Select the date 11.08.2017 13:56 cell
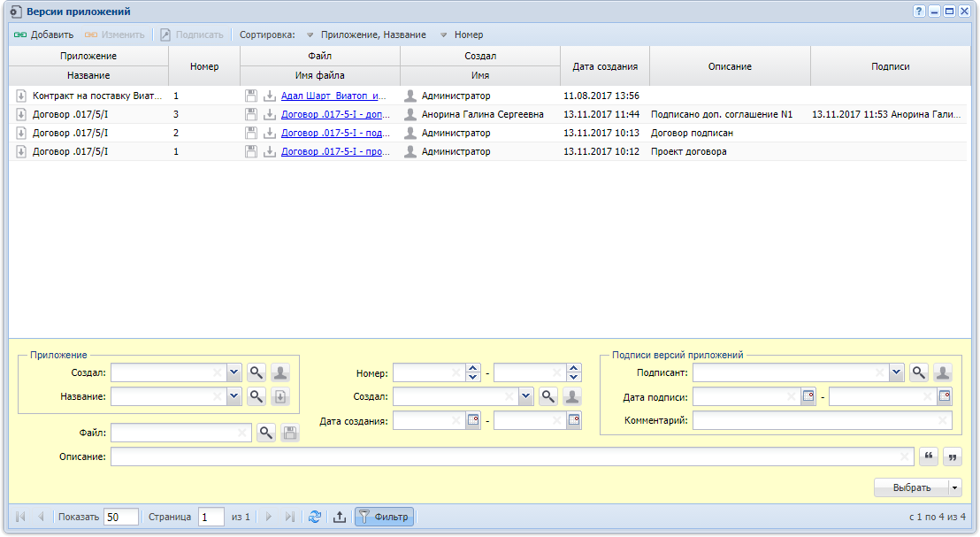 (x=604, y=96)
